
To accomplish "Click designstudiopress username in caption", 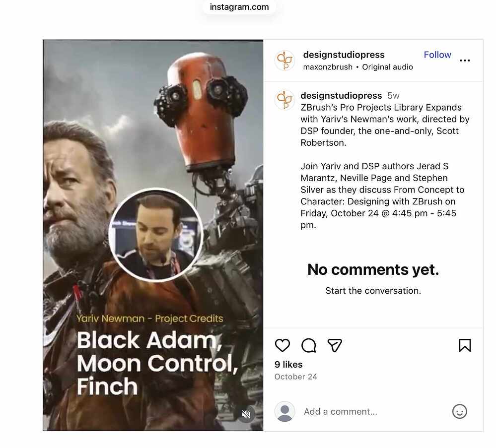I will [x=341, y=95].
